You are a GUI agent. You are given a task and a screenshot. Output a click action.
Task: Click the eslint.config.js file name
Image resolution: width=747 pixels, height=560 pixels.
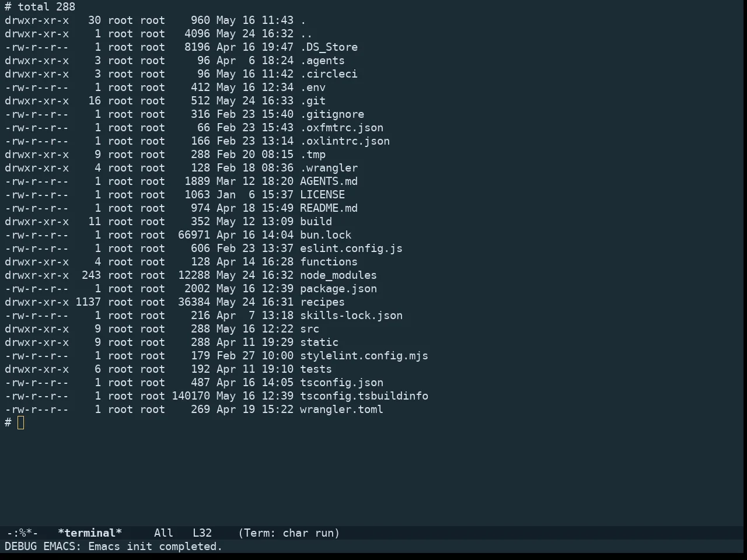[x=351, y=249]
